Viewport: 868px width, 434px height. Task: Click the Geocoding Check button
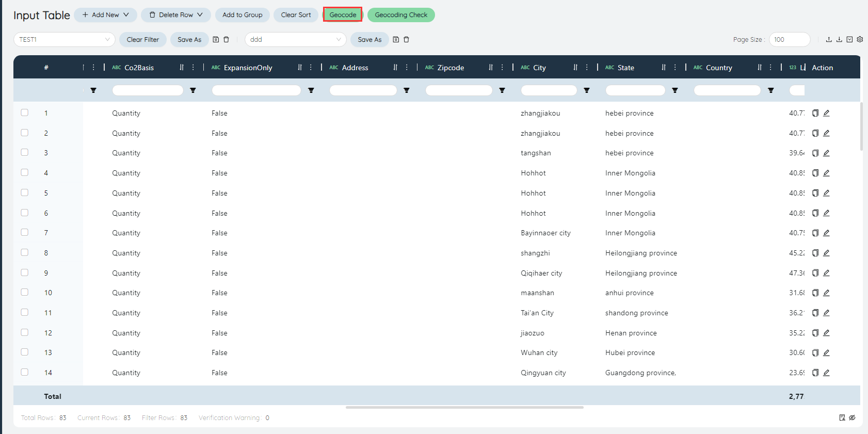(401, 15)
